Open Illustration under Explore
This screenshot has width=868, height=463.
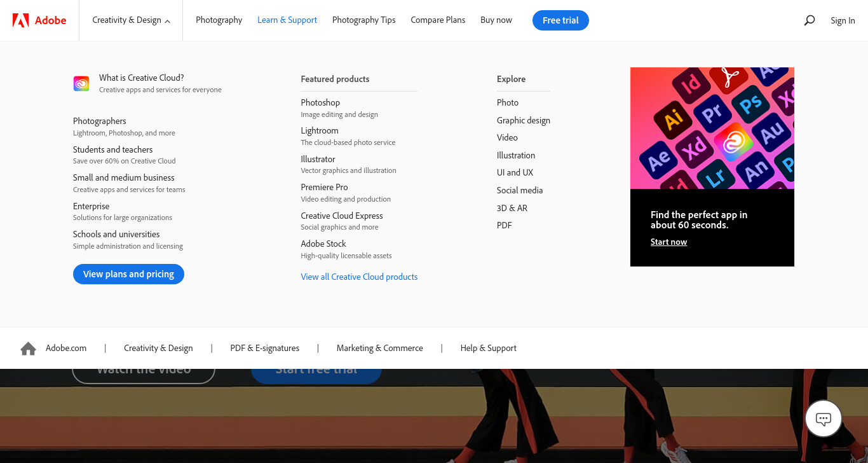click(516, 155)
